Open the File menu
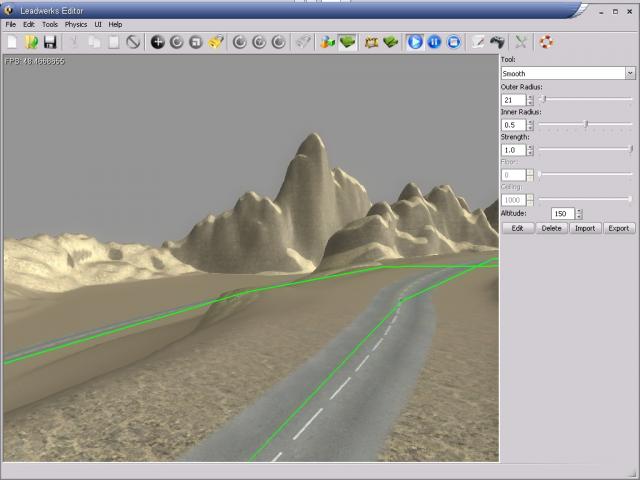The width and height of the screenshot is (640, 480). (11, 24)
